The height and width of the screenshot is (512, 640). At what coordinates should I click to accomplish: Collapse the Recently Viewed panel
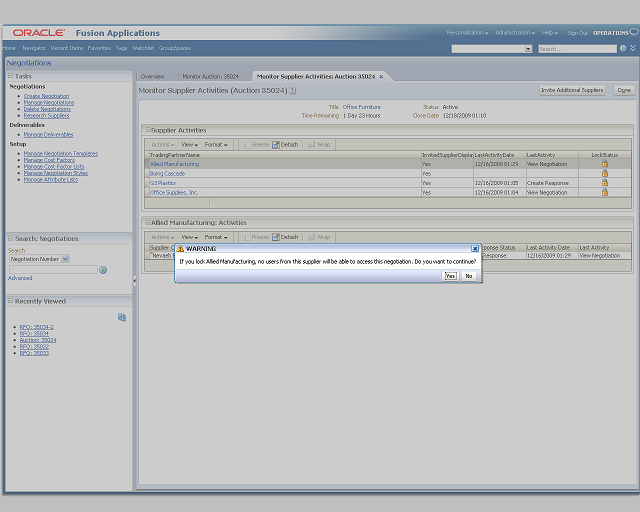tap(10, 301)
